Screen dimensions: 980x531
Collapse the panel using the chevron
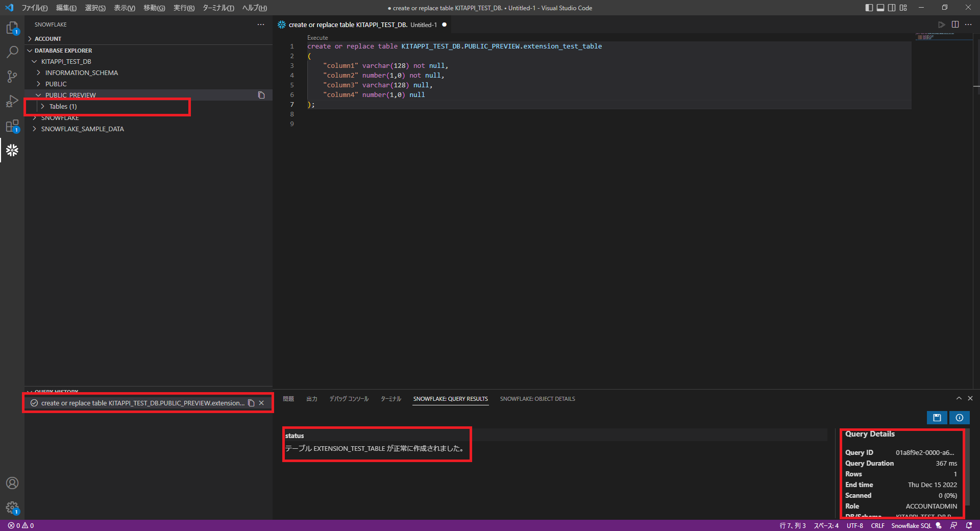point(959,398)
